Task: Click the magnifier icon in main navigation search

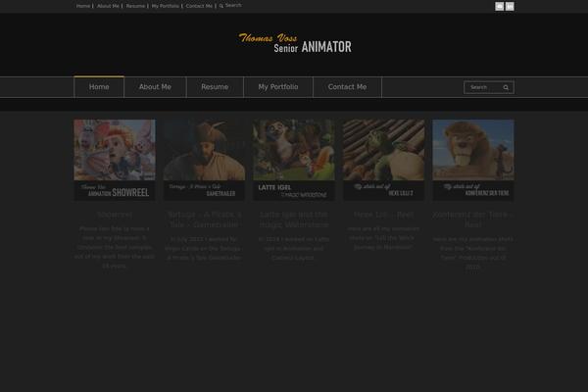Action: pos(506,87)
